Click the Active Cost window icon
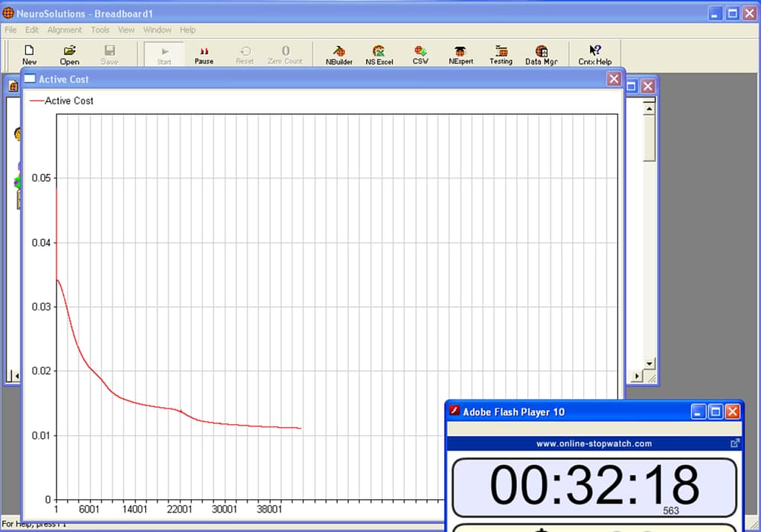 (x=30, y=79)
